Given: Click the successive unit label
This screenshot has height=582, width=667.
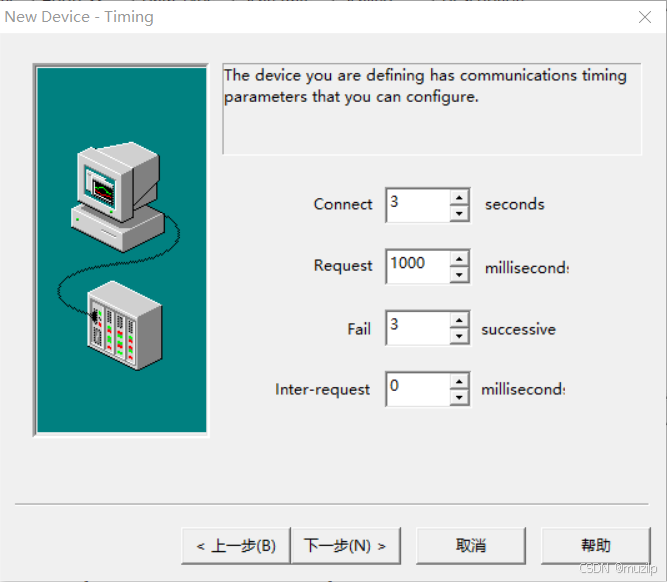Looking at the screenshot, I should tap(519, 329).
